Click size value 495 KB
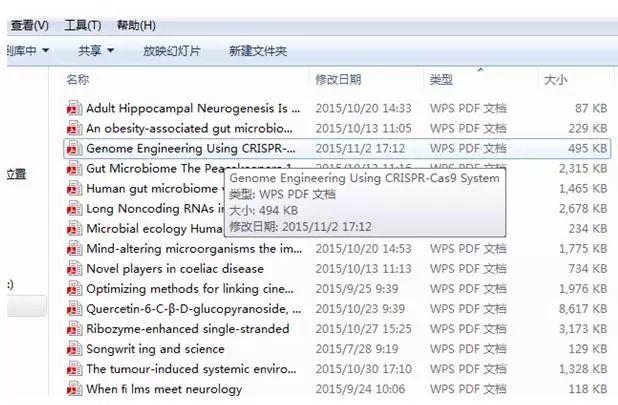 588,148
